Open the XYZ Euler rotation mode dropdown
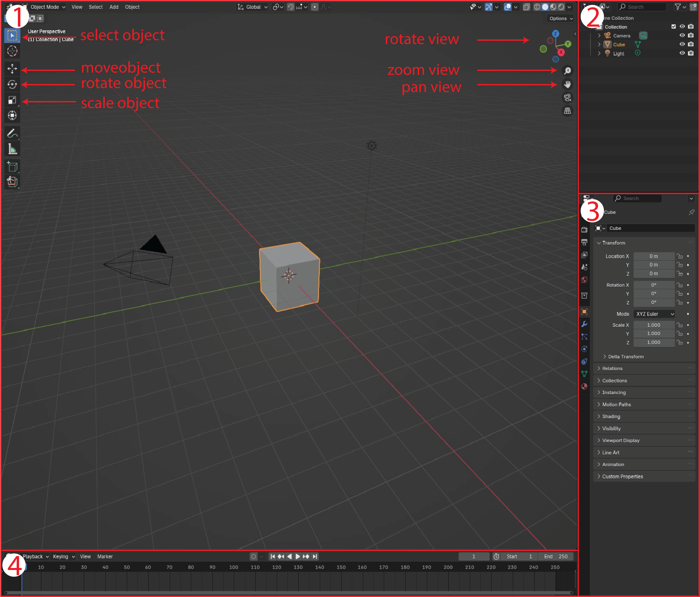This screenshot has width=700, height=597. (654, 314)
